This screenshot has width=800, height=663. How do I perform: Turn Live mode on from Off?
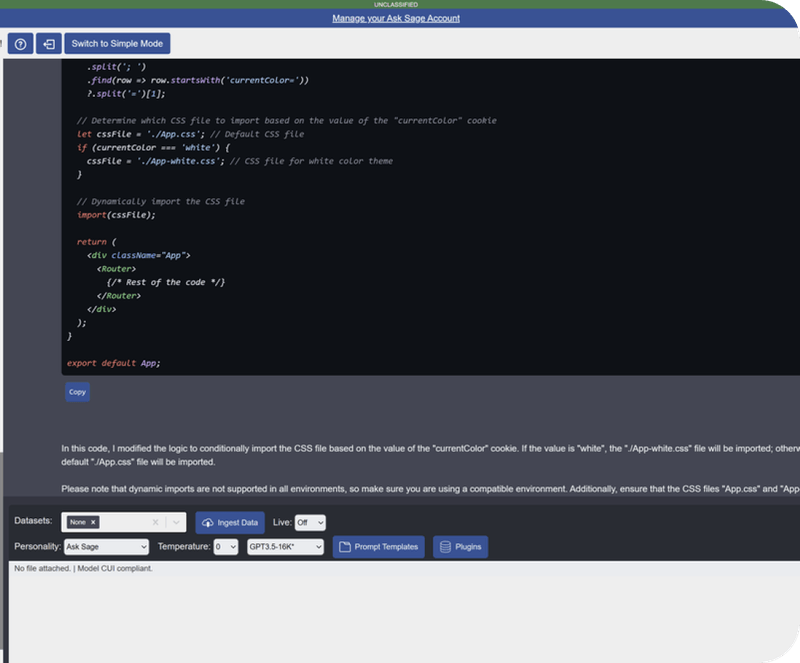pos(308,521)
